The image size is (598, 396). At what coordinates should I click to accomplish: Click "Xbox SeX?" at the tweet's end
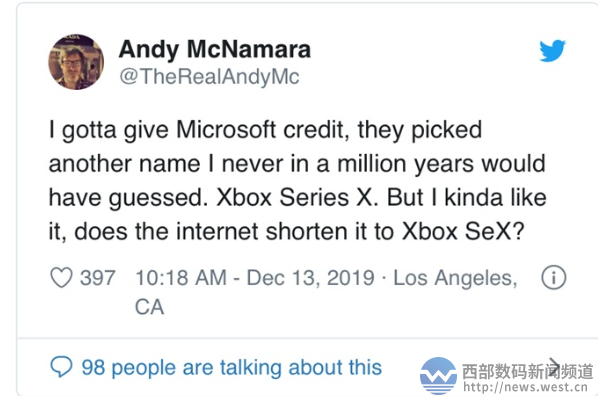[463, 231]
